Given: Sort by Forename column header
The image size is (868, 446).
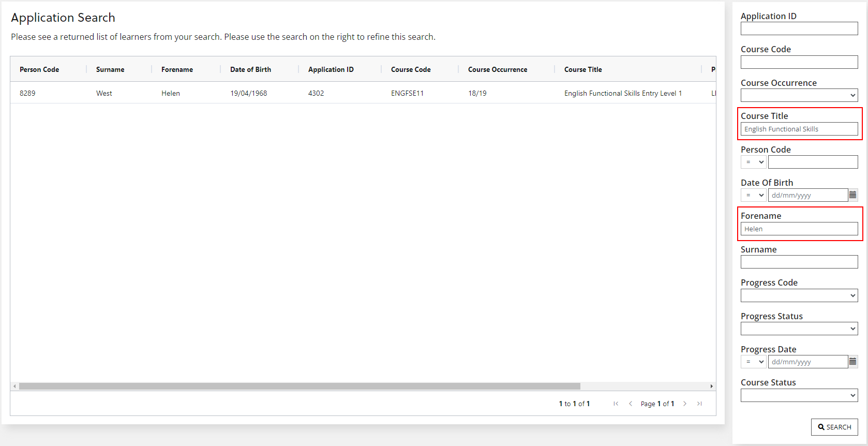Looking at the screenshot, I should pos(177,69).
